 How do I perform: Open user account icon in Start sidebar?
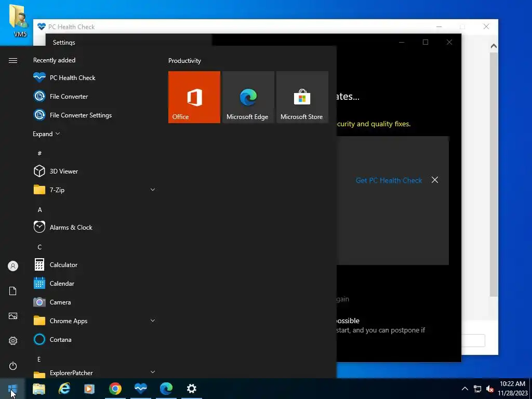pyautogui.click(x=13, y=266)
